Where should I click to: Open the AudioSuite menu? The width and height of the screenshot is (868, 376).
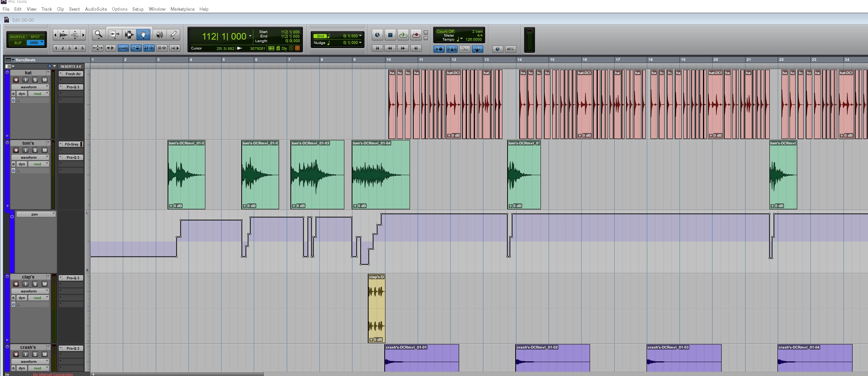click(x=96, y=9)
